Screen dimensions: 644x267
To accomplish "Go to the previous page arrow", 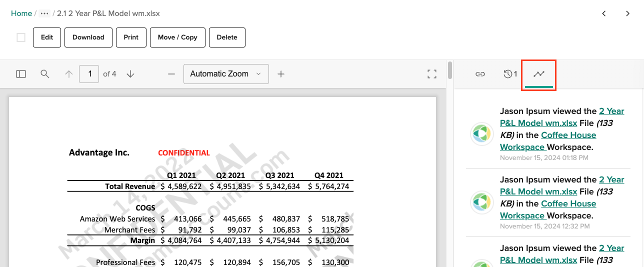I will point(69,74).
